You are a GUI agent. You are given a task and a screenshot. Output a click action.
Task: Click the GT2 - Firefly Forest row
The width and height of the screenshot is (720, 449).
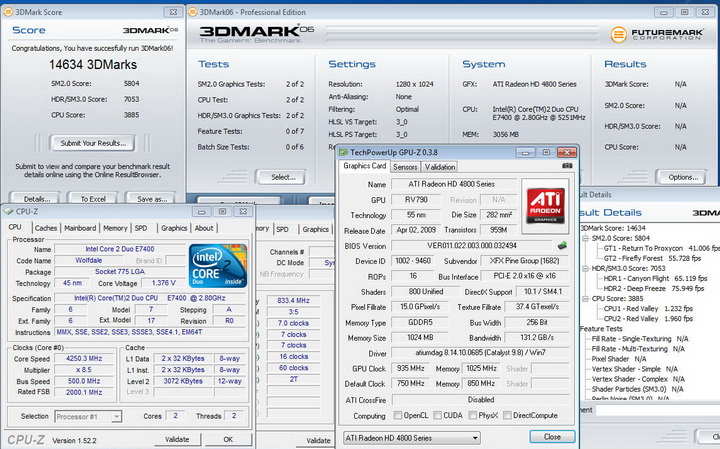652,258
